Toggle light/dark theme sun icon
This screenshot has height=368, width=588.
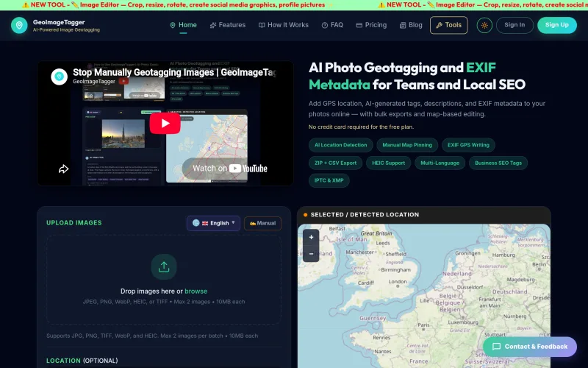click(484, 26)
